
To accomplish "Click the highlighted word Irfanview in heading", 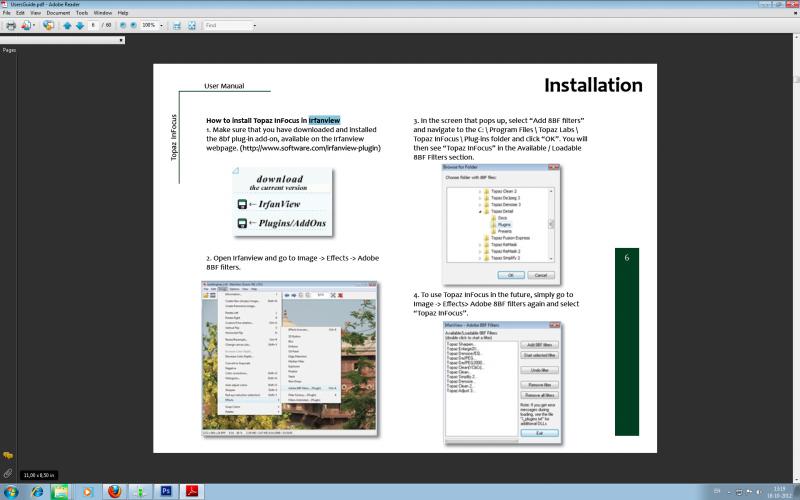I will [324, 120].
